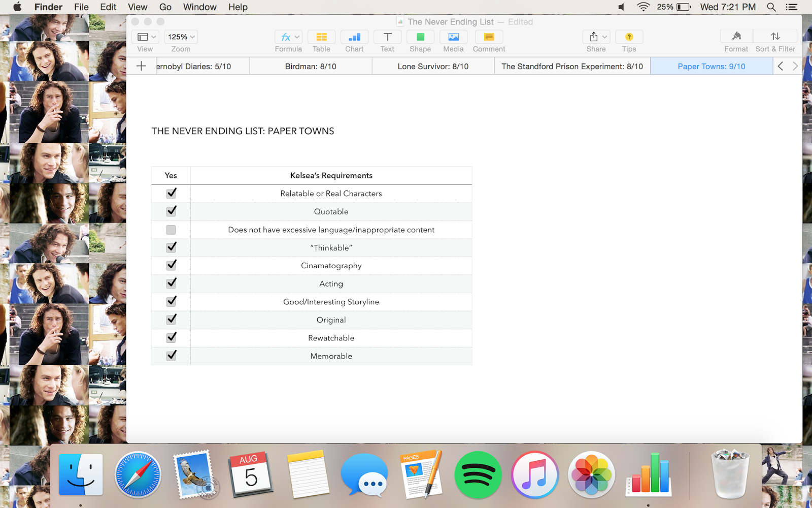Uncheck the Rewatchable checkbox
This screenshot has width=812, height=508.
pos(171,337)
